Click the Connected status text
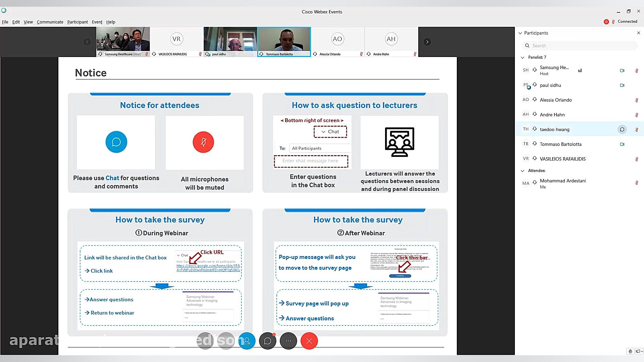The height and width of the screenshot is (362, 644). click(x=627, y=21)
